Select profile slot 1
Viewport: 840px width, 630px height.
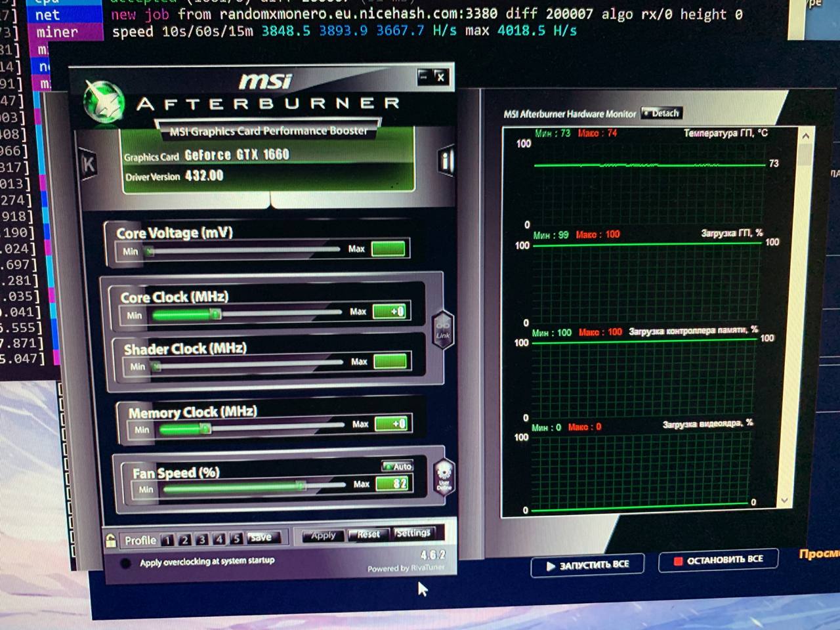(167, 540)
